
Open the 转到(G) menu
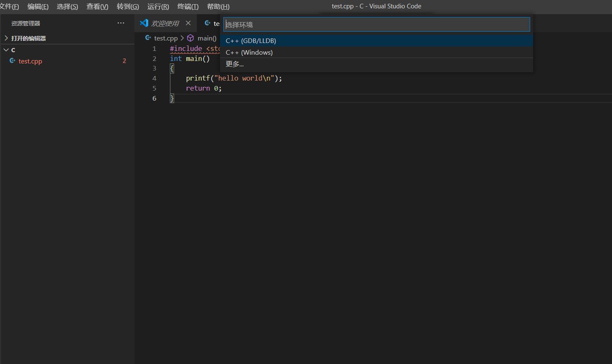[x=128, y=7]
